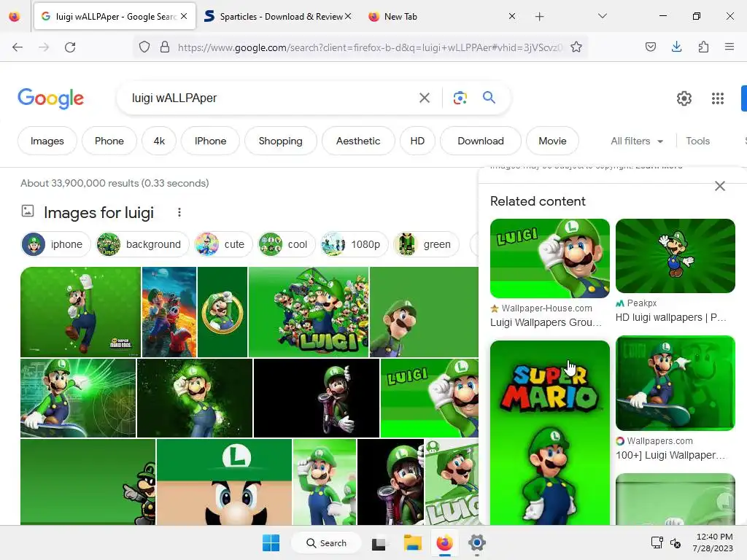Search by image with Google Lens icon
The image size is (747, 560).
click(460, 98)
